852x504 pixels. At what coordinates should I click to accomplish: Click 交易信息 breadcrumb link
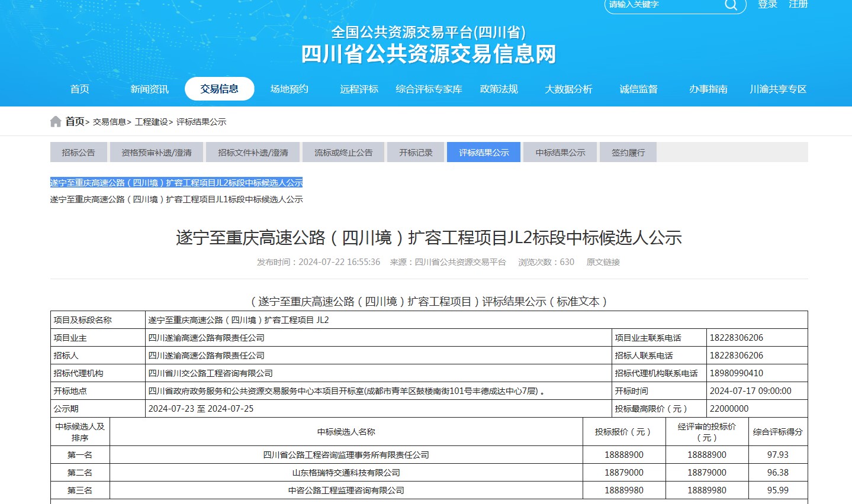coord(110,122)
